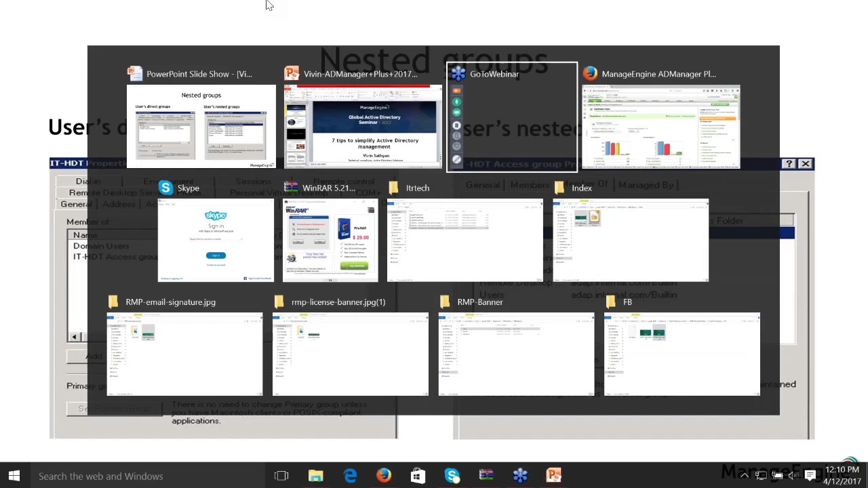The width and height of the screenshot is (868, 488).
Task: Switch to the Itrtech folder window thumbnail
Action: (465, 241)
